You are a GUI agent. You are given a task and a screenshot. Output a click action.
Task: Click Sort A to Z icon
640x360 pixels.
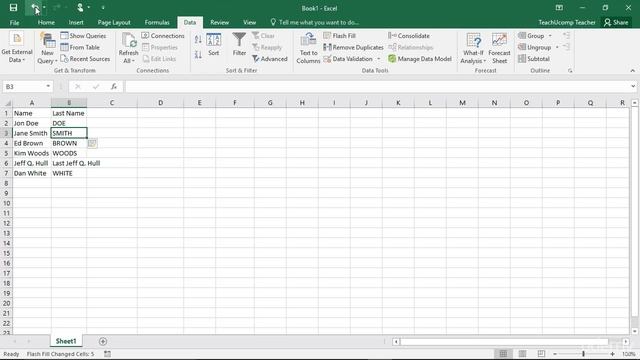pos(198,40)
